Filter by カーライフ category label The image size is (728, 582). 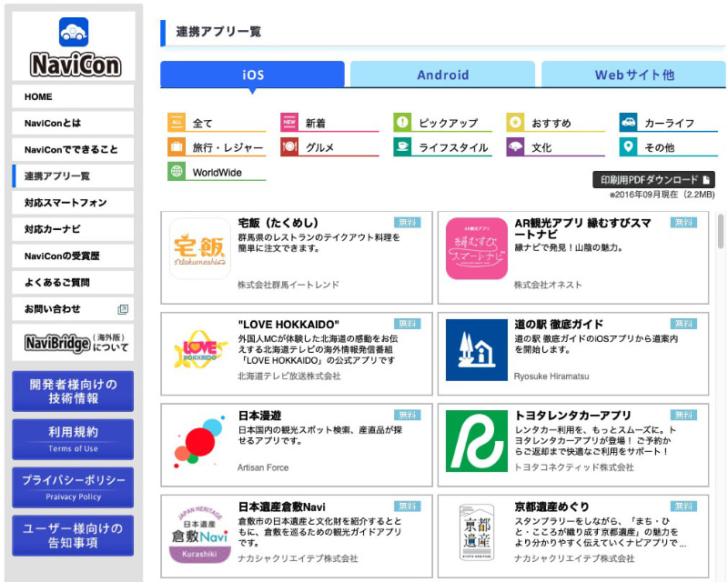click(669, 124)
